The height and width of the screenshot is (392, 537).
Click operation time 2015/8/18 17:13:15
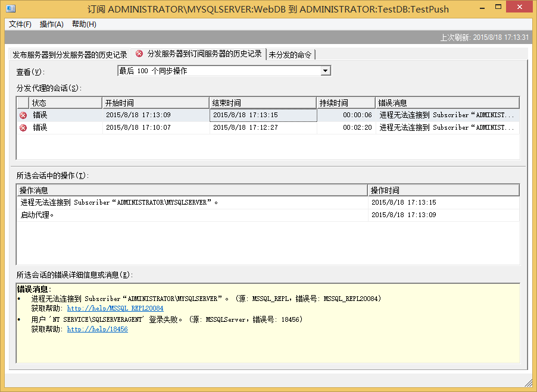[x=404, y=202]
